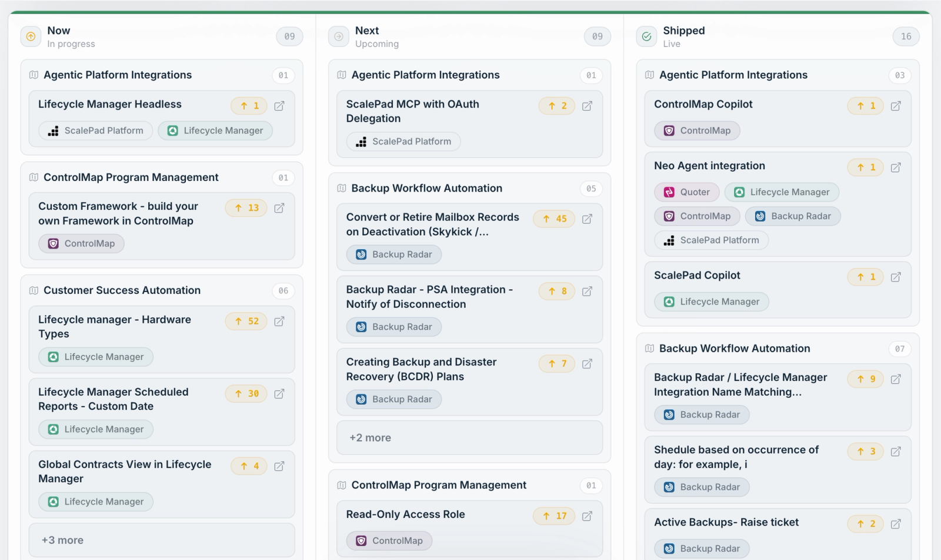This screenshot has height=560, width=941.
Task: Upvote ScalePad MCP with OAuth Delegation
Action: 557,106
